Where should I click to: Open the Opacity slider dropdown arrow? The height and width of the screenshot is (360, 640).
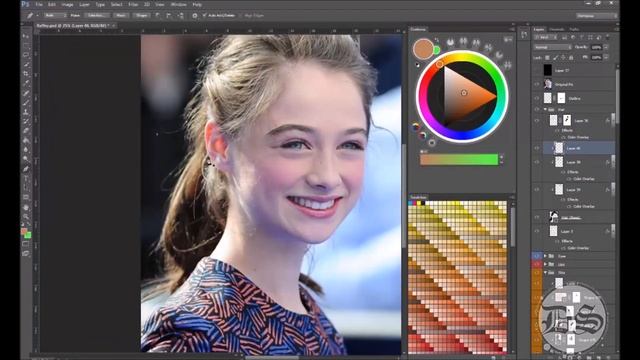606,47
